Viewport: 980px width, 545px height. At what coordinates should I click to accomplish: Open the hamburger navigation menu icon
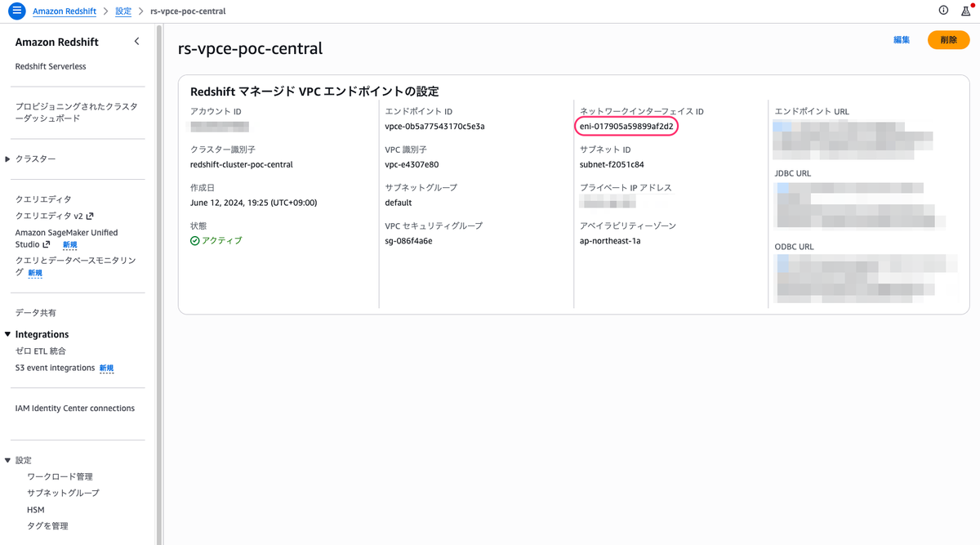(16, 11)
